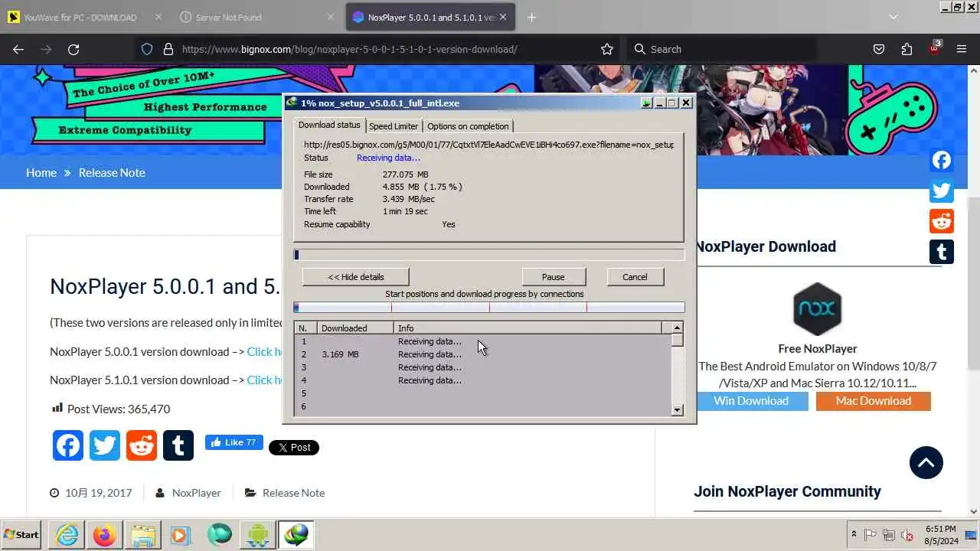
Task: Open the Windows Start menu
Action: [21, 534]
